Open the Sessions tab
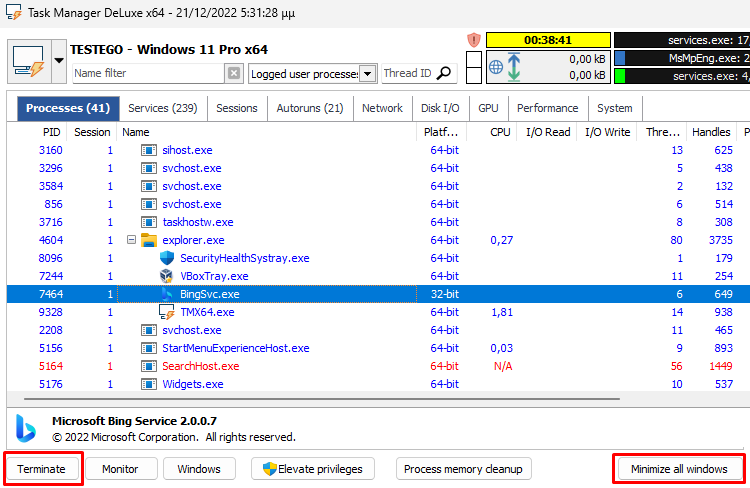The width and height of the screenshot is (750, 488). click(x=237, y=108)
